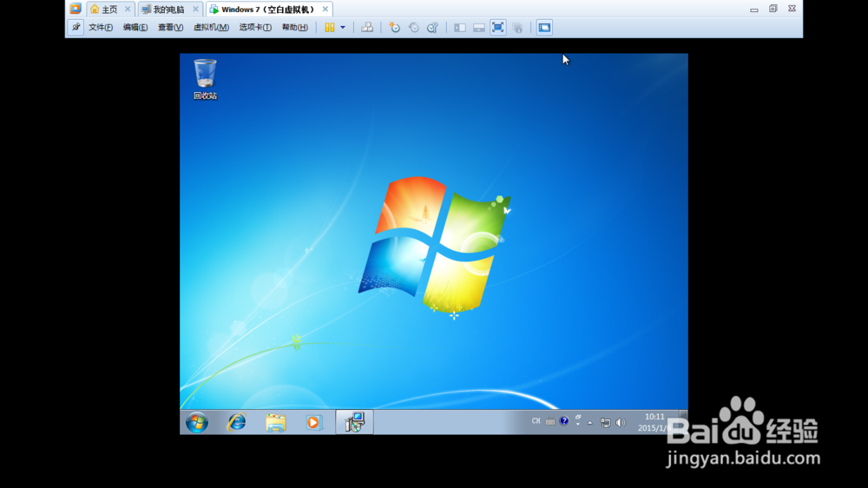The height and width of the screenshot is (488, 868).
Task: Close the Windows 7 virtual machine tab
Action: 325,9
